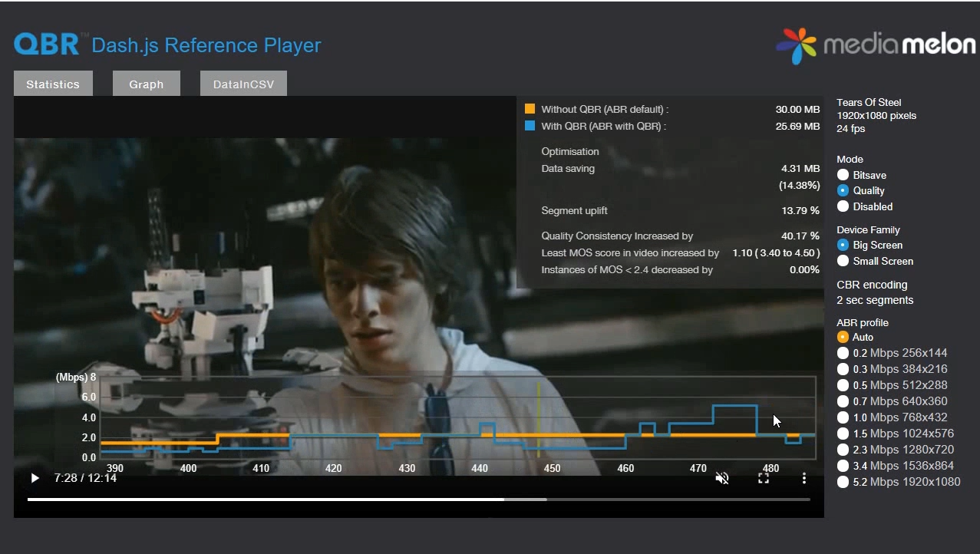
Task: Seek using the video progress bar
Action: pyautogui.click(x=418, y=500)
